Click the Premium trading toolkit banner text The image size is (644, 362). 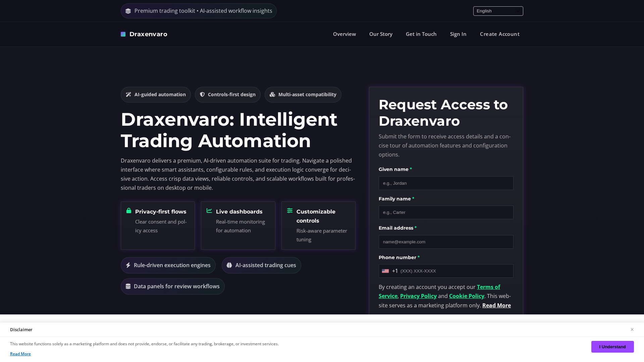[x=203, y=11]
